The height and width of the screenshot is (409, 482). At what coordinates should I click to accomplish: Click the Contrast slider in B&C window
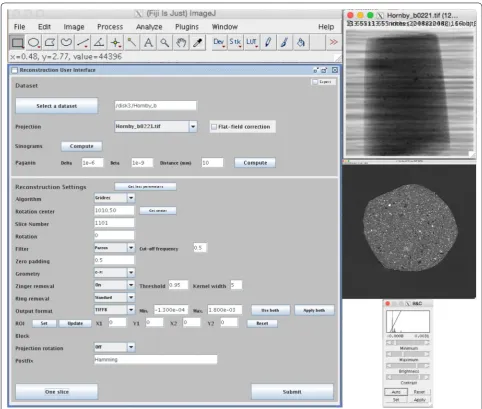[408, 377]
